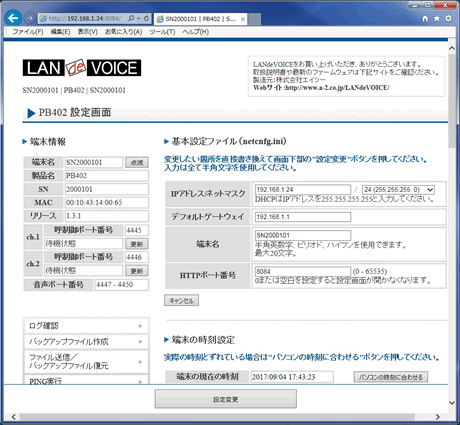Open a new blank tab
The height and width of the screenshot is (425, 460).
tap(255, 19)
